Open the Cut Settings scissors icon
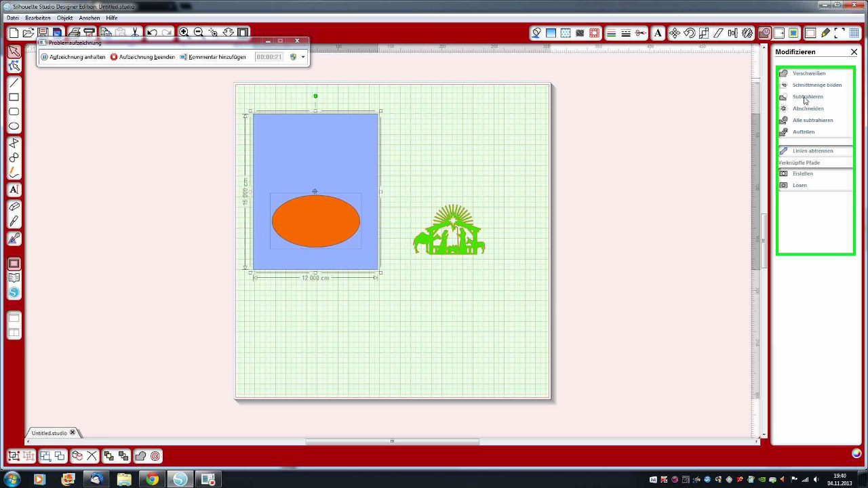The image size is (868, 488). [641, 33]
